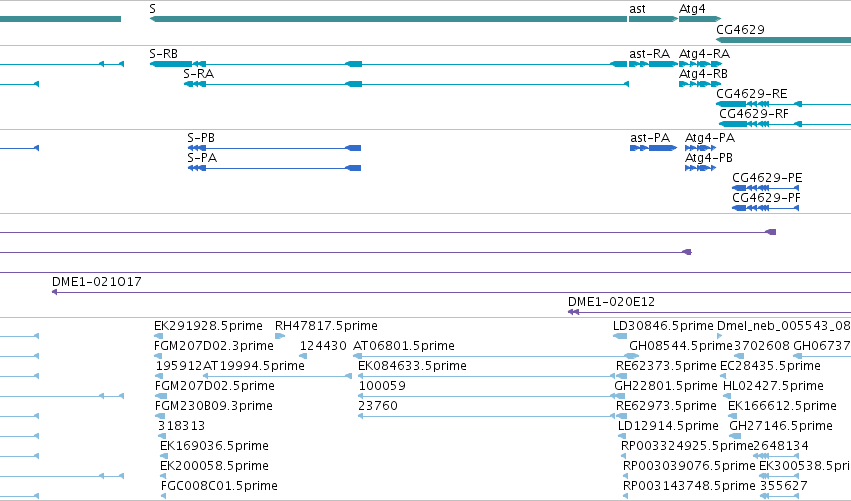Click the 355627 feature label
851x501 pixels.
784,486
